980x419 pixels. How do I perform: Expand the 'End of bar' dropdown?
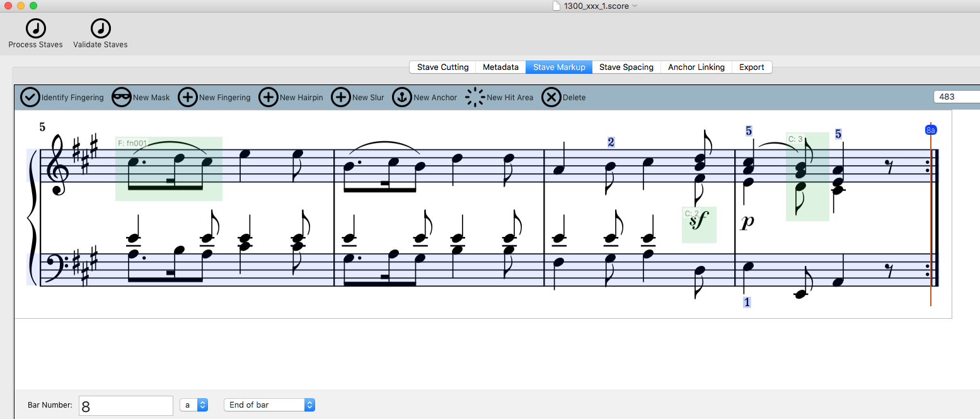tap(269, 405)
